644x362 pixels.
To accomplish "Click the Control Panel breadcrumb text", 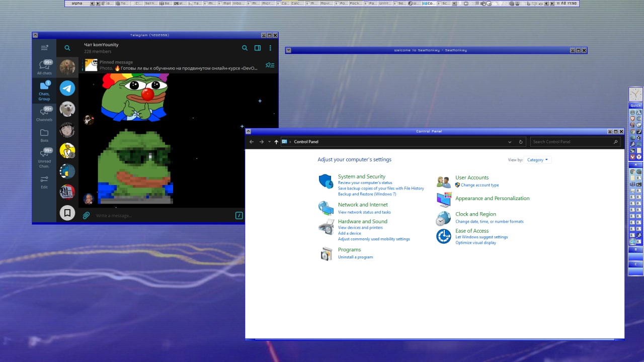I will (306, 142).
